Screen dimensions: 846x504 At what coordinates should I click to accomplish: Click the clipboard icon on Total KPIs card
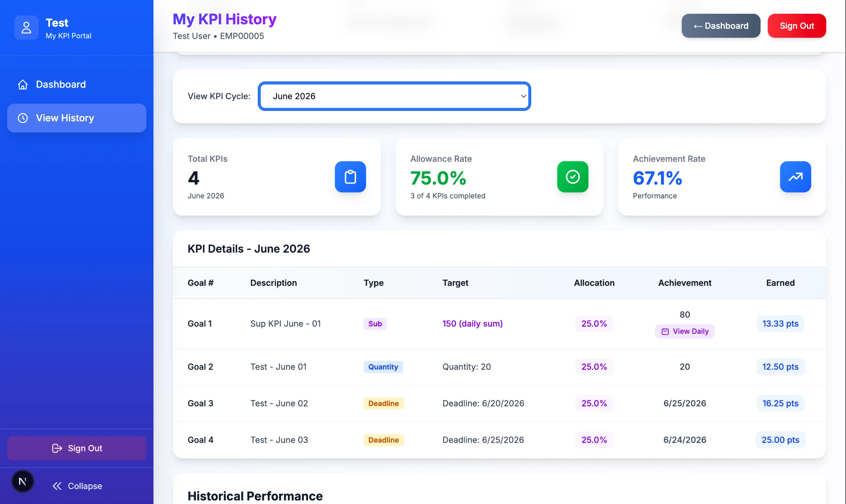(350, 177)
